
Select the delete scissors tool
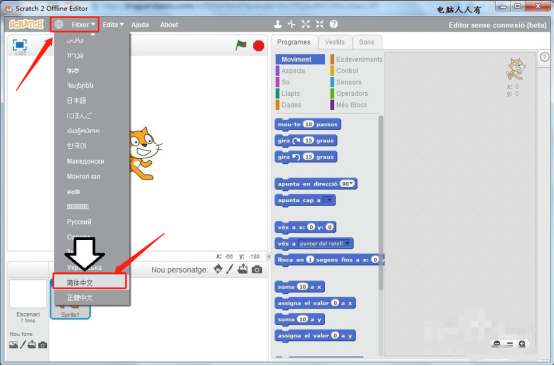(x=291, y=24)
